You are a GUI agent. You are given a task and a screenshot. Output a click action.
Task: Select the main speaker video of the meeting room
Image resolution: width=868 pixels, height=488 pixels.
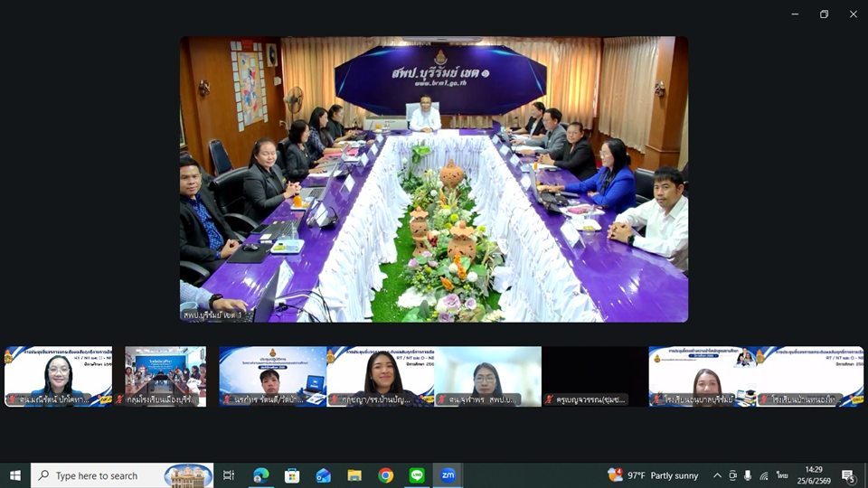pyautogui.click(x=434, y=179)
